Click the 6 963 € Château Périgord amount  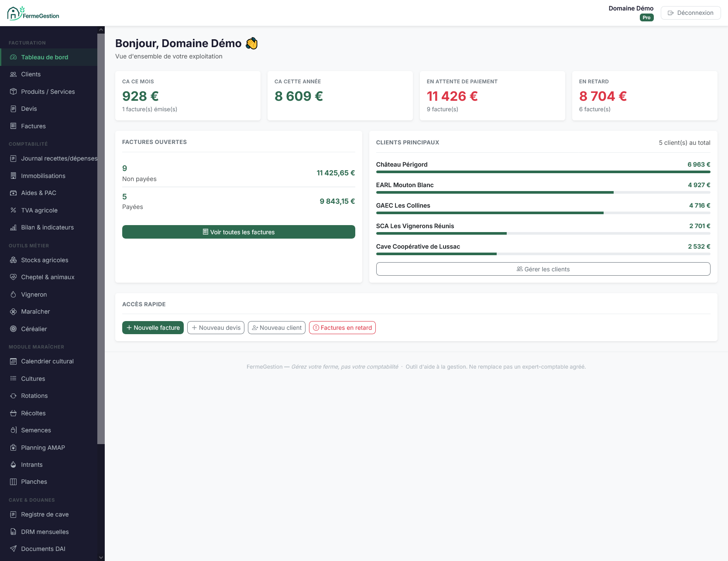click(x=699, y=164)
